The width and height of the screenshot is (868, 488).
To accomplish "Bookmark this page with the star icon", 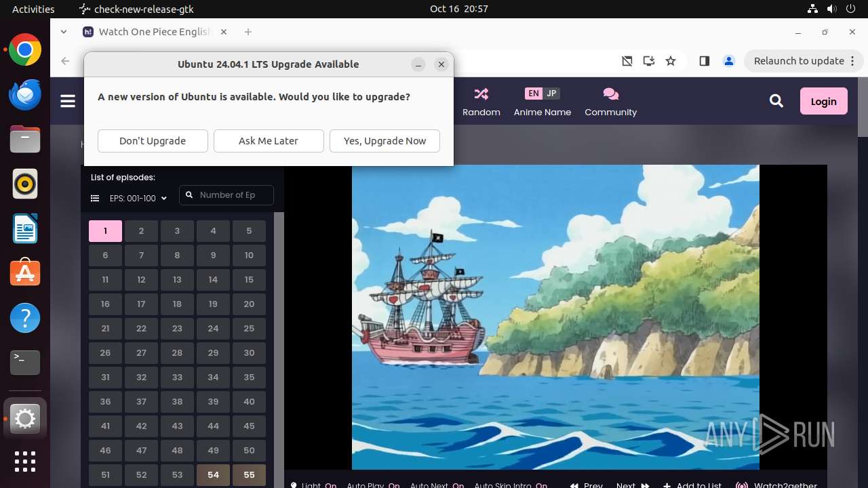I will 671,61.
